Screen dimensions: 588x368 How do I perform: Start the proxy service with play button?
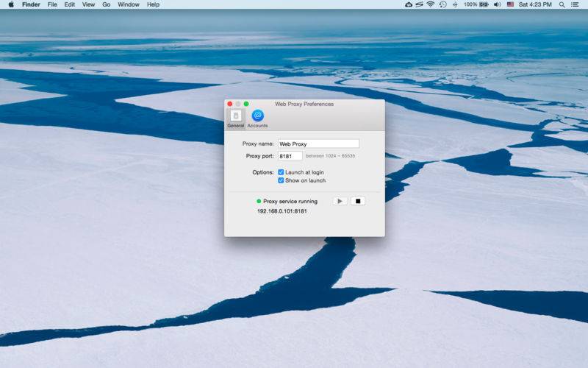(340, 201)
